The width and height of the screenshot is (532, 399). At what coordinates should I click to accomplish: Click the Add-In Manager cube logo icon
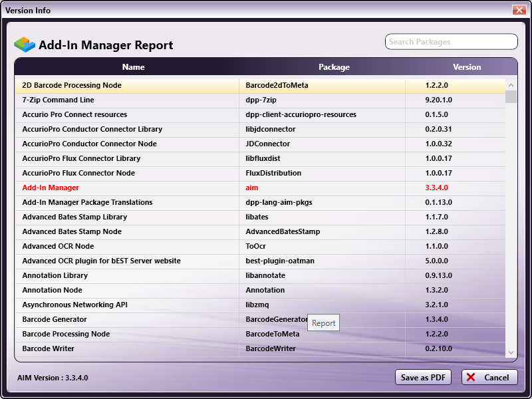[x=25, y=45]
